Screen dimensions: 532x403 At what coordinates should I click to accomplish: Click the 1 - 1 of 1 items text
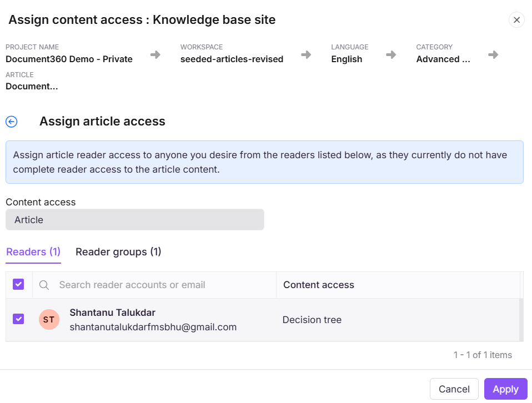coord(483,355)
